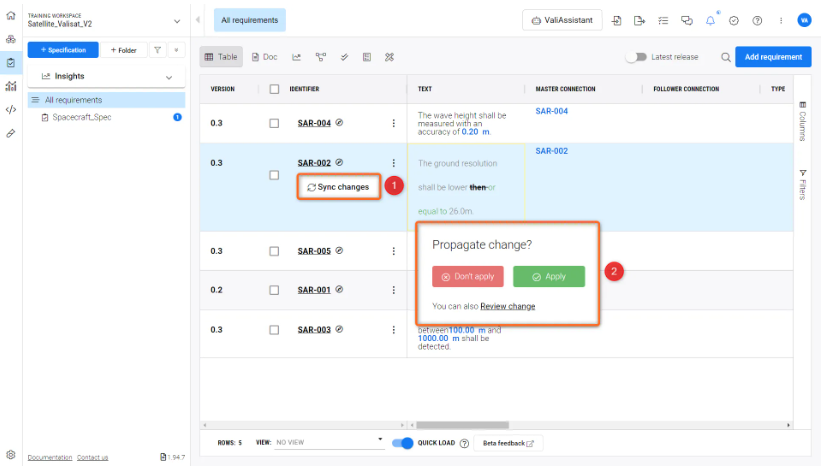Click the filter funnel icon near Folder
Viewport: 822px width, 476px height.
click(x=157, y=50)
